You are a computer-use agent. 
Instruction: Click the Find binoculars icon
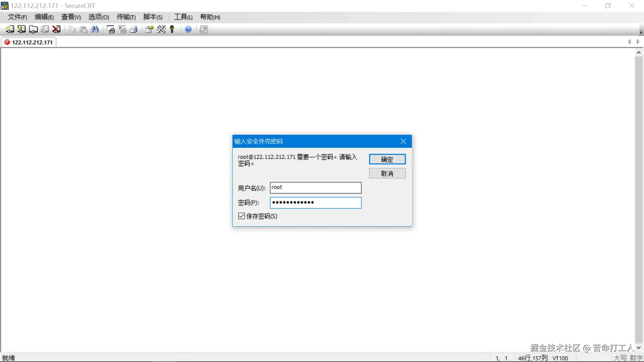pyautogui.click(x=95, y=29)
